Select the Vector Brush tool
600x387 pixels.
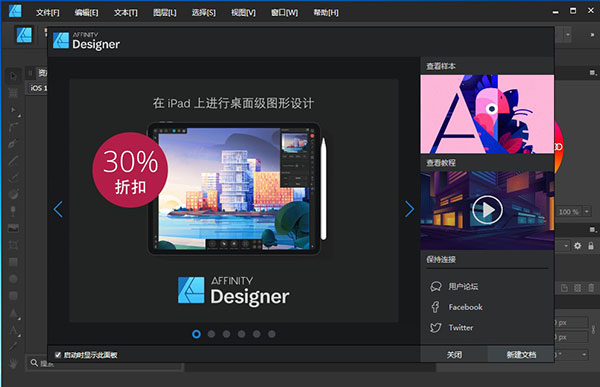click(13, 177)
